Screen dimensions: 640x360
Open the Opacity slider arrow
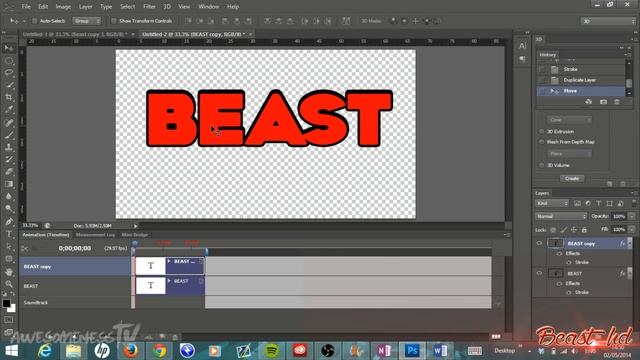click(632, 216)
